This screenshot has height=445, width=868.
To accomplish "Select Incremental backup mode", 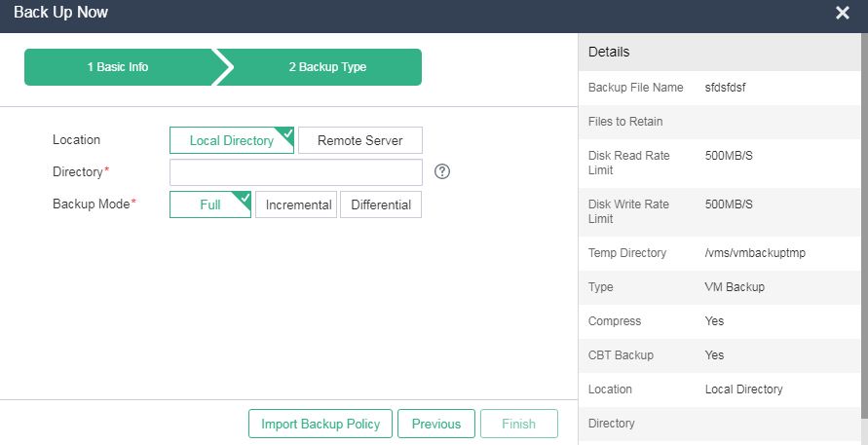I will 296,204.
